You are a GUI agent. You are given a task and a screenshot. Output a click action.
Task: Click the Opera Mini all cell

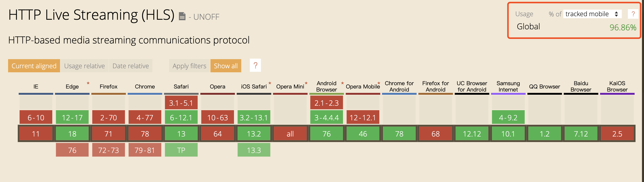[x=290, y=133]
